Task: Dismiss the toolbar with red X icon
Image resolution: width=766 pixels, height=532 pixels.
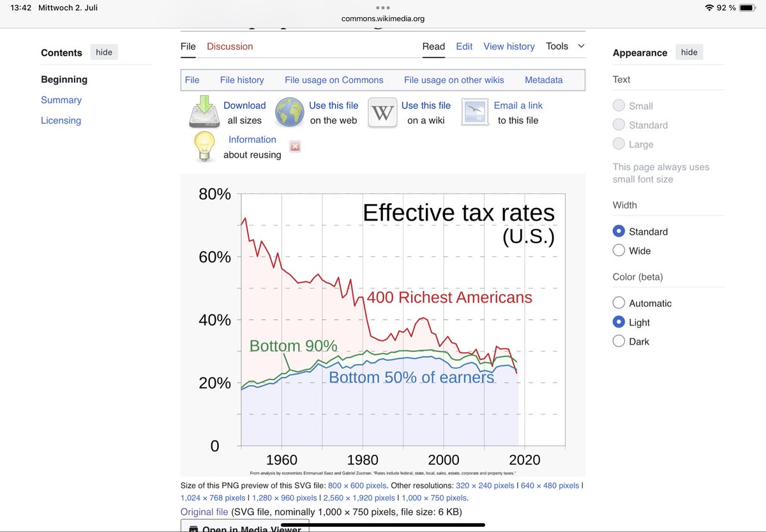Action: (295, 147)
